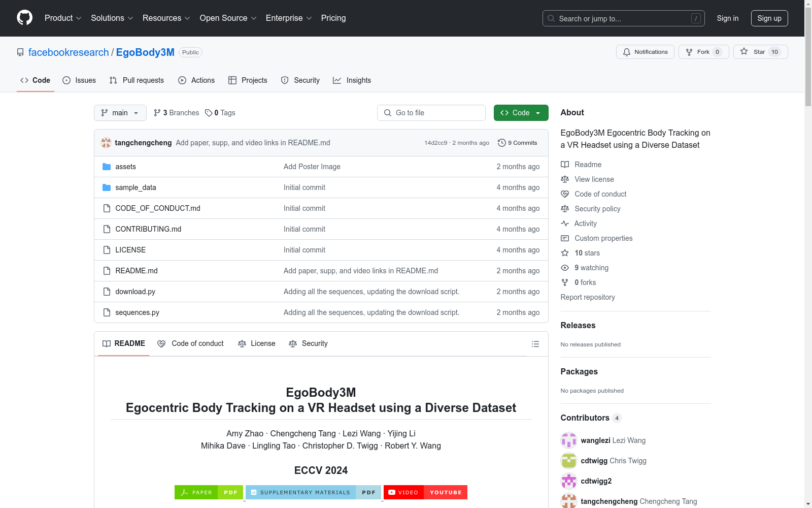The width and height of the screenshot is (812, 508).
Task: Click the book icon beside Readme
Action: click(x=565, y=165)
